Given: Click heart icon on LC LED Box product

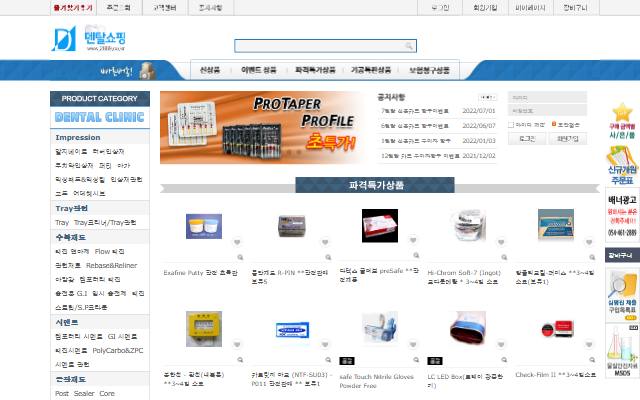Looking at the screenshot, I should click(x=501, y=344).
